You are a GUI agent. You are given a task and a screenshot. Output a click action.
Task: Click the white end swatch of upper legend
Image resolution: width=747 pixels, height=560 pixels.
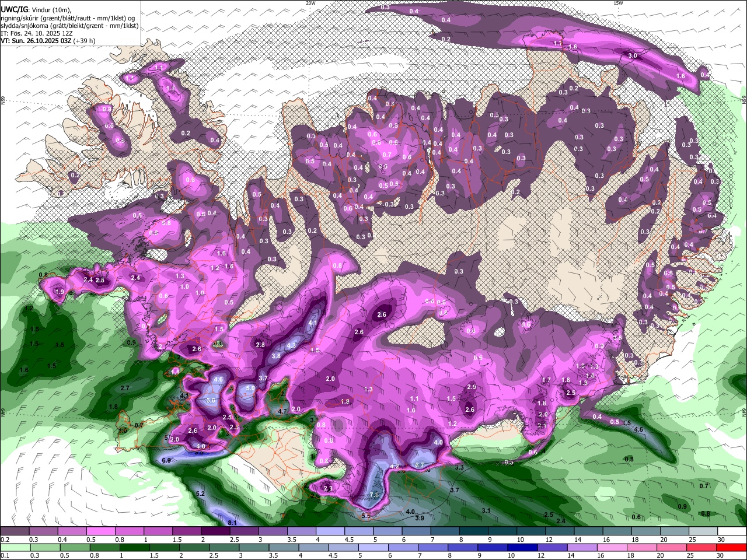point(732,531)
